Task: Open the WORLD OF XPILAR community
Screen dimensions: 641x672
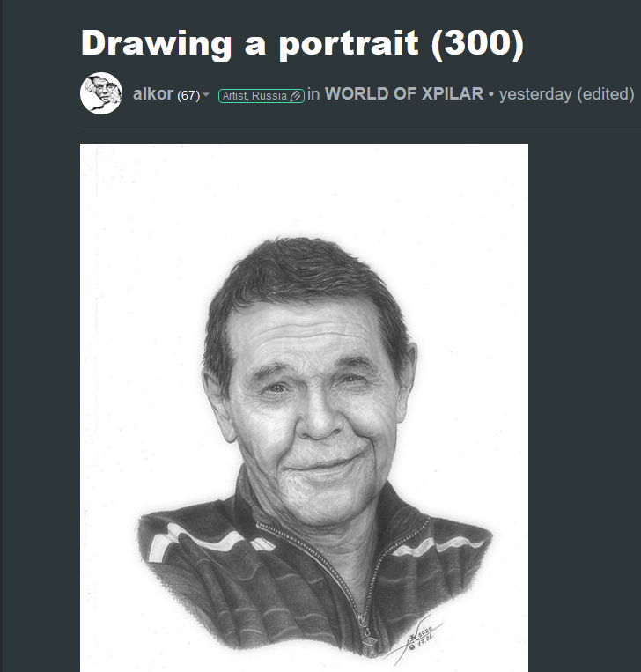Action: tap(403, 94)
